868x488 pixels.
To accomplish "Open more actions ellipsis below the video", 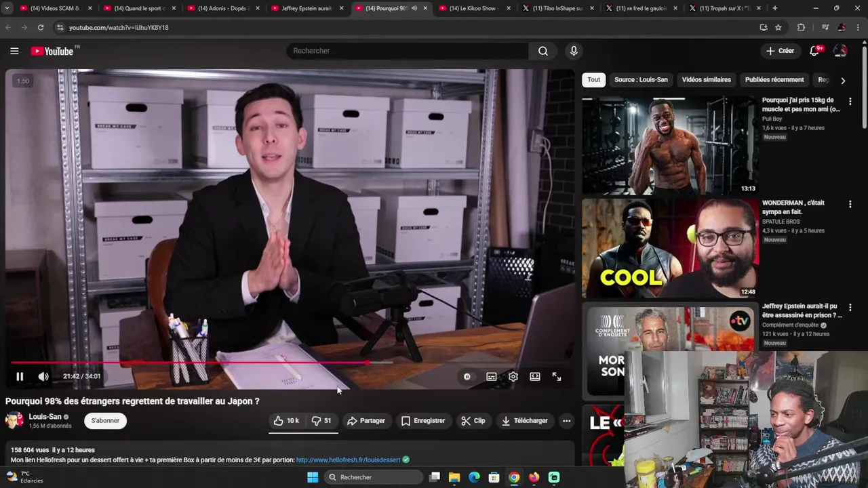I will tap(566, 421).
